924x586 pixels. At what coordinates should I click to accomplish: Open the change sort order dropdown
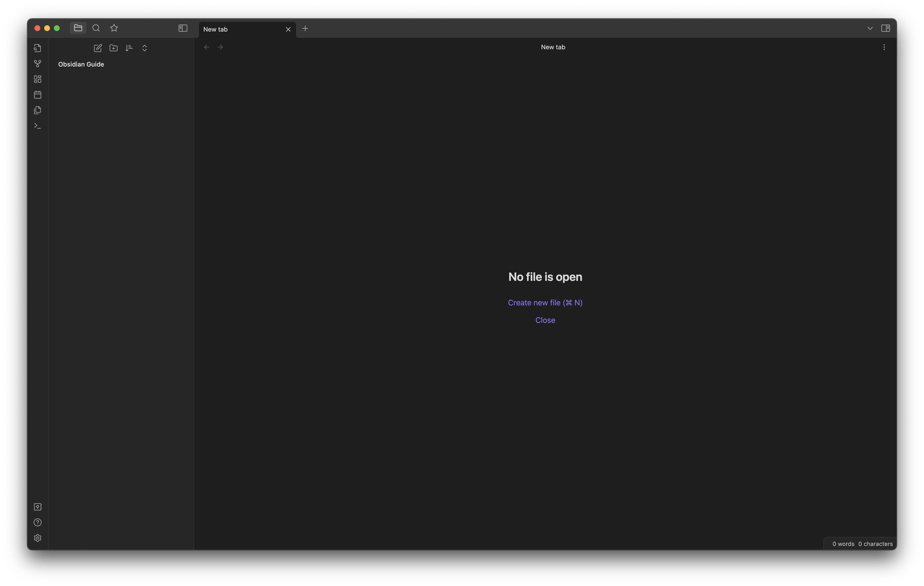pos(129,48)
